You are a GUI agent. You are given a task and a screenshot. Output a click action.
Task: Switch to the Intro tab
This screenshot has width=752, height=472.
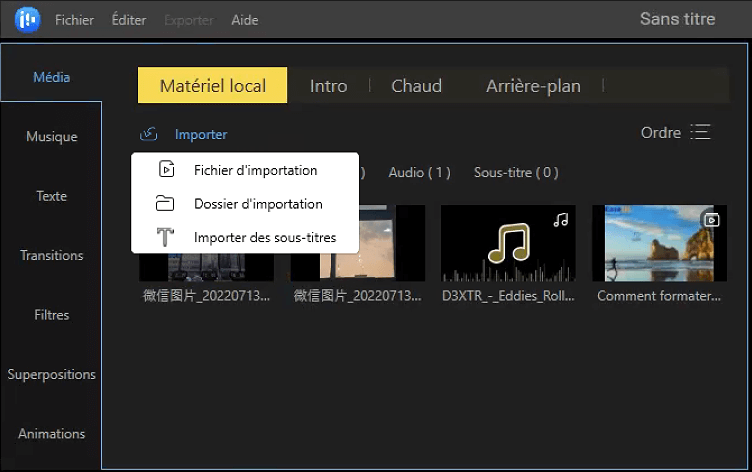tap(329, 86)
